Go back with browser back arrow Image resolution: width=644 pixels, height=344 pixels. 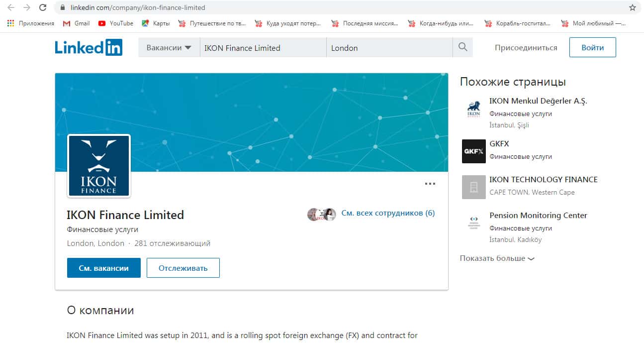coord(11,7)
